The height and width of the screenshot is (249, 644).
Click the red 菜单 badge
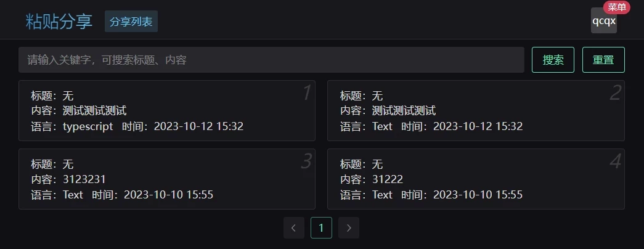click(x=616, y=7)
